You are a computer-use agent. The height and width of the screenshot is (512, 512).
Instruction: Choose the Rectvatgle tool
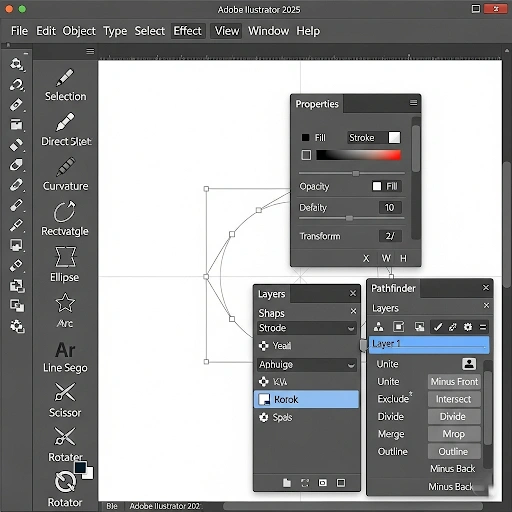[x=65, y=219]
